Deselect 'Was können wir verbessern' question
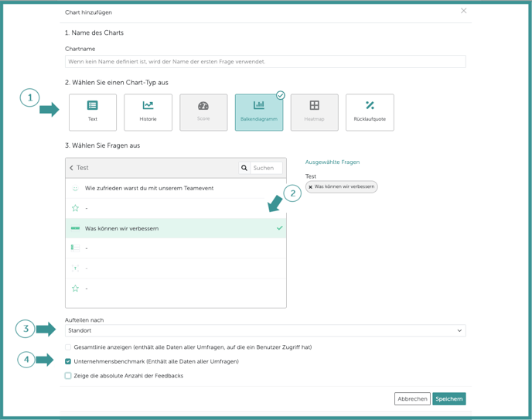Viewport: 532px width, 420px height. tap(176, 228)
